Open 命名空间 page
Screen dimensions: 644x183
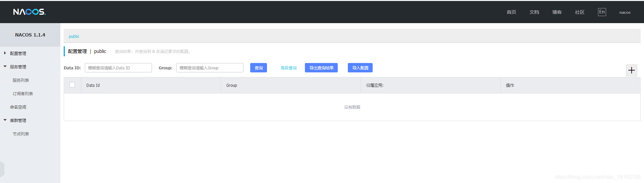18,107
